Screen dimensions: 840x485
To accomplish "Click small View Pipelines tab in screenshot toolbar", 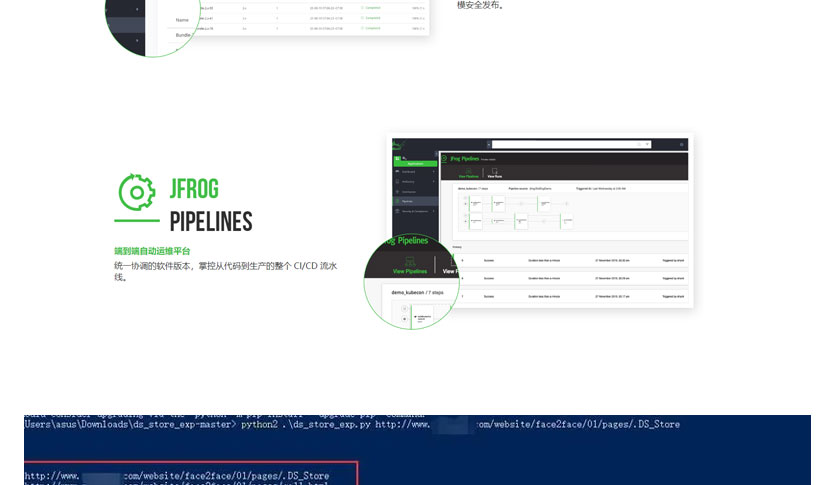I will point(468,173).
